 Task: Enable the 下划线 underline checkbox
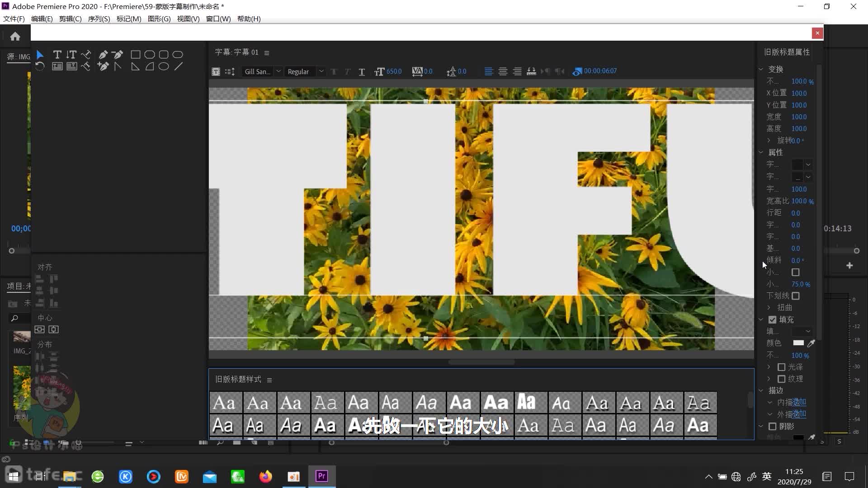[x=796, y=296]
